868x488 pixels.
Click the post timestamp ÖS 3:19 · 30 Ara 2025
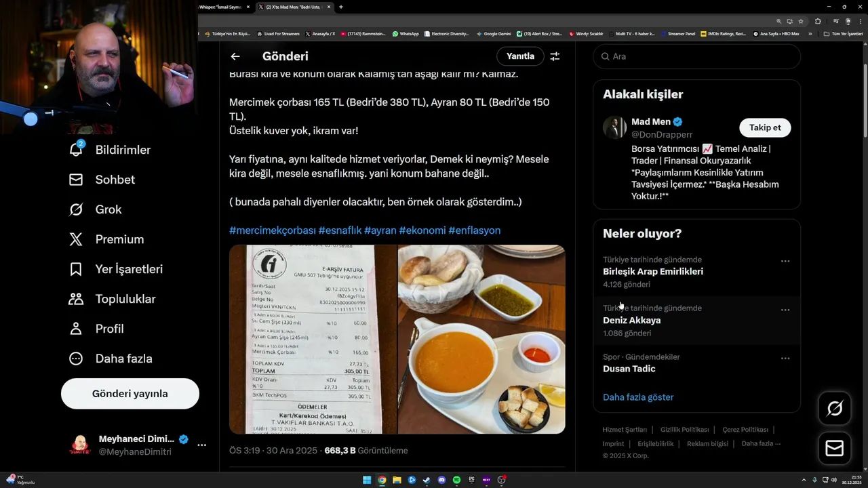click(273, 451)
